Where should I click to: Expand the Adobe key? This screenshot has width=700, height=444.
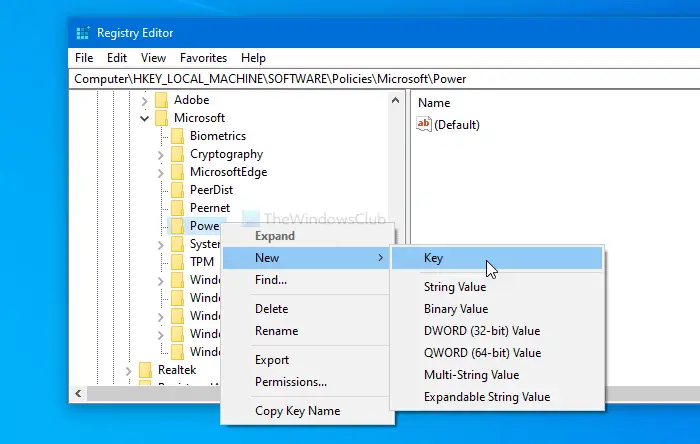click(x=145, y=101)
